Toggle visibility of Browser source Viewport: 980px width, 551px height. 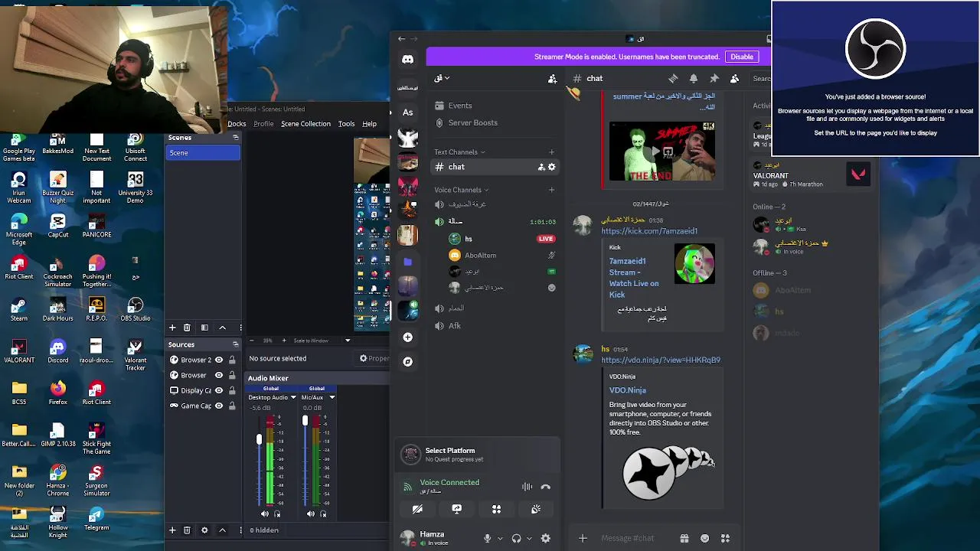(219, 375)
